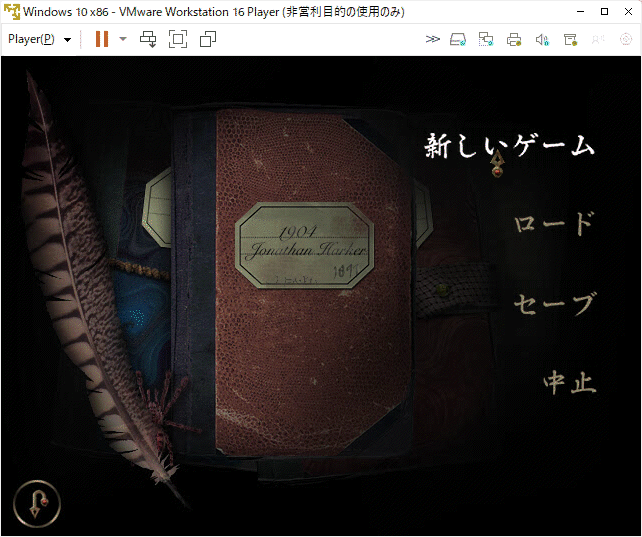Open the Player(P) menu
Viewport: 642px width, 537px height.
39,39
